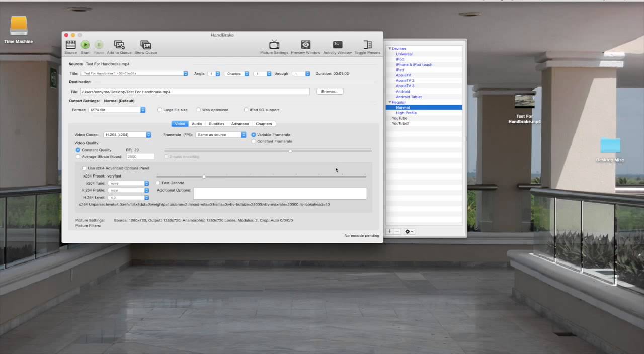Viewport: 644px width, 354px height.
Task: Select the Android preset
Action: tap(403, 92)
